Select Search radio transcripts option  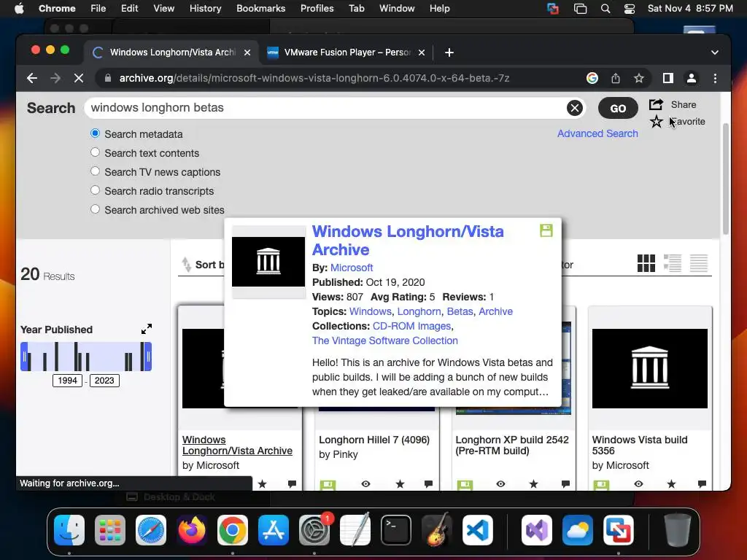(96, 190)
